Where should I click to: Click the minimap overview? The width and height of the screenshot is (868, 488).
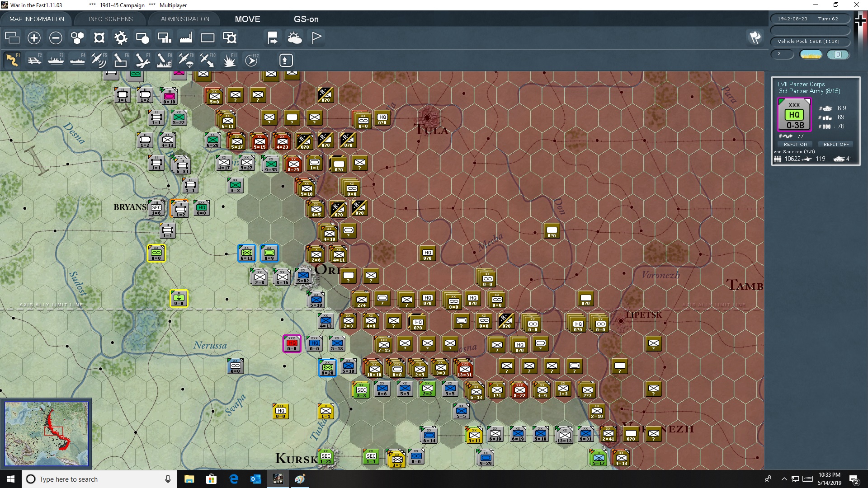point(46,434)
